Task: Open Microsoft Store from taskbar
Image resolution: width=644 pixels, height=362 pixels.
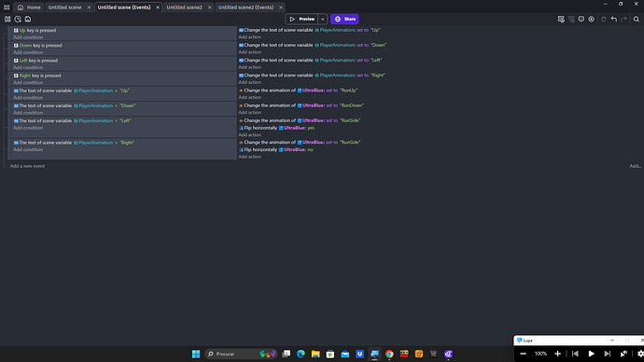Action: 330,354
